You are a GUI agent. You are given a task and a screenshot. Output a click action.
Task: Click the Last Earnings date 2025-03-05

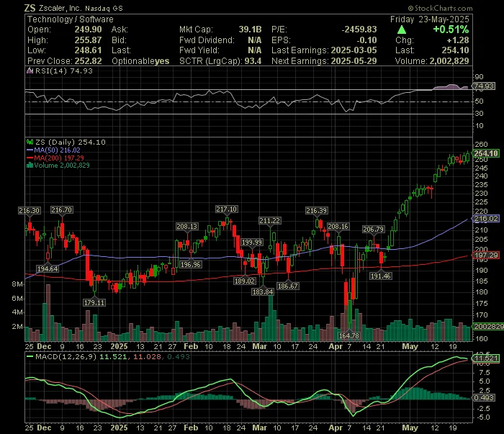(x=354, y=50)
